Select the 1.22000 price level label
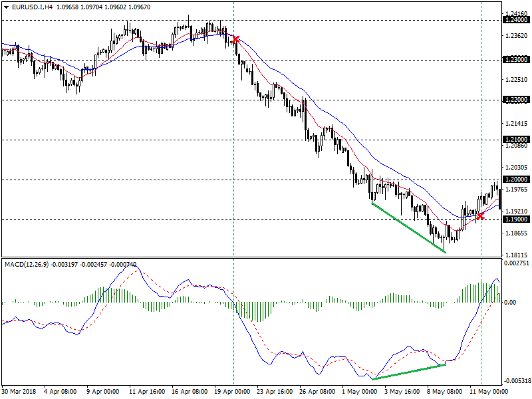This screenshot has height=399, width=532. click(x=517, y=100)
